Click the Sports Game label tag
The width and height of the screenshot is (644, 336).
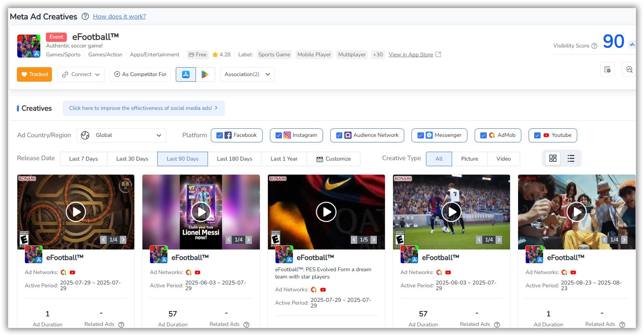coord(274,55)
